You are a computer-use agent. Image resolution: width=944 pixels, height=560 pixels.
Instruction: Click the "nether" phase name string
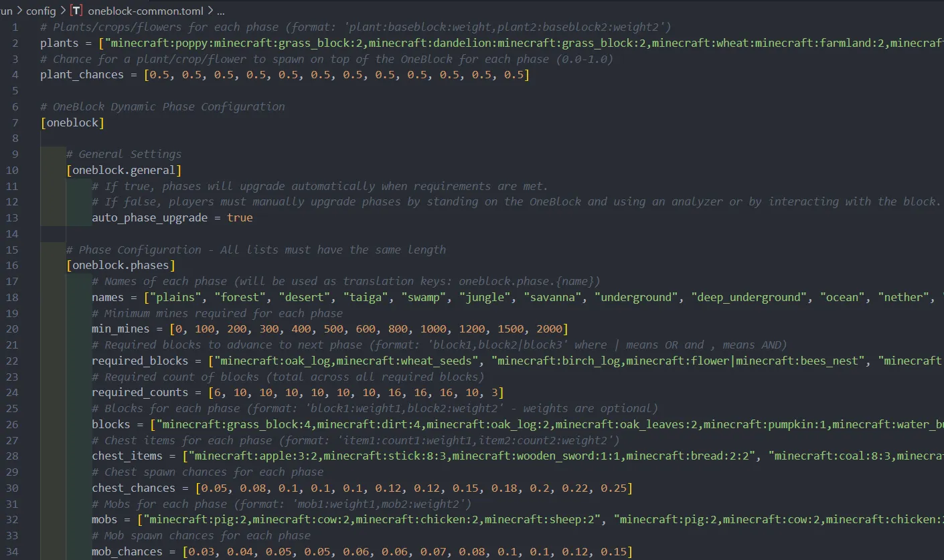point(904,297)
